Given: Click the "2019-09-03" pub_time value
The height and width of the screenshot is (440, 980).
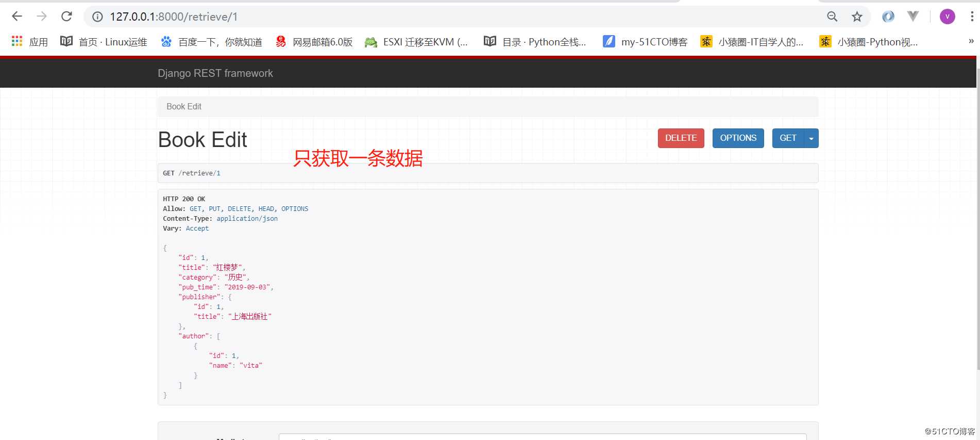Looking at the screenshot, I should [x=247, y=287].
